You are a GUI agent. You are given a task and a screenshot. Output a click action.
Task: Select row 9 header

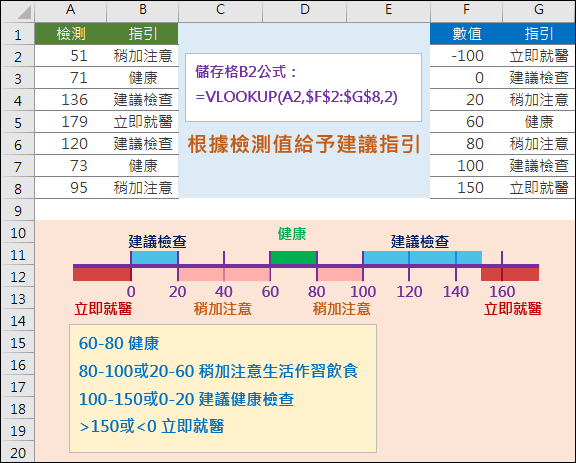[18, 211]
